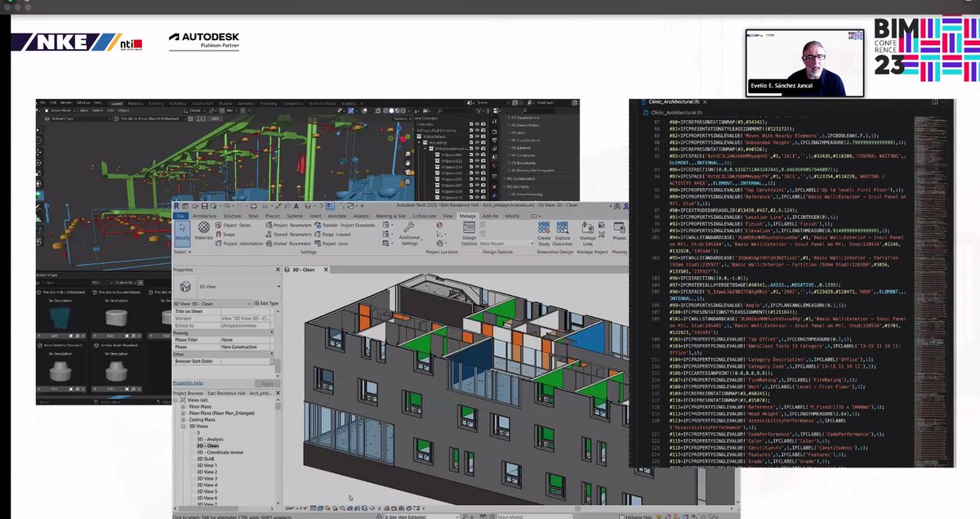Open the Architecture ribbon tab in Revit
This screenshot has width=980, height=519.
(x=204, y=216)
